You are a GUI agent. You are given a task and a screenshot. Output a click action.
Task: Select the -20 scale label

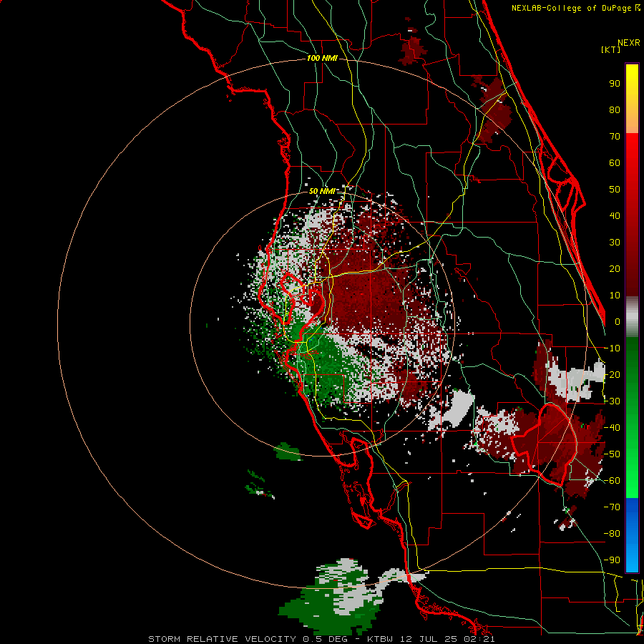click(x=612, y=375)
